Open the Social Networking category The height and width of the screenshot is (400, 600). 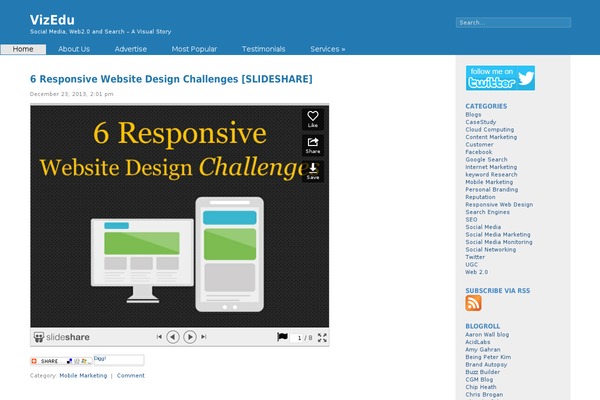pyautogui.click(x=491, y=250)
